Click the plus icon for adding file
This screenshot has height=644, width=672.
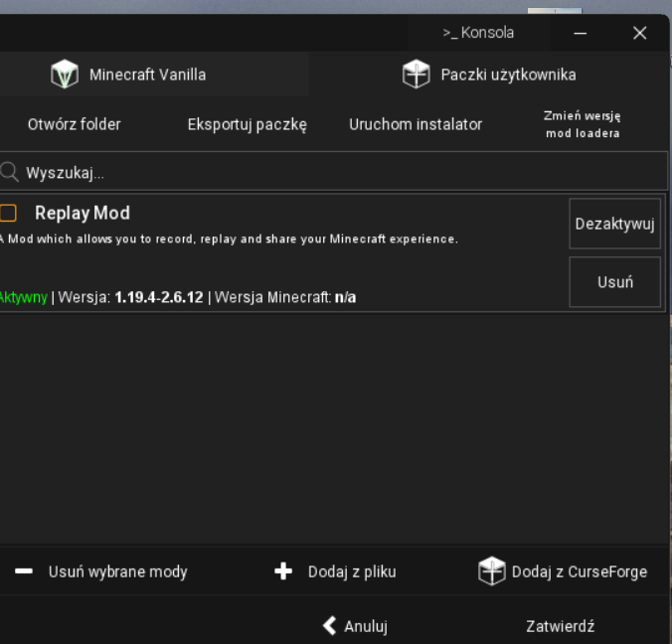tap(283, 571)
